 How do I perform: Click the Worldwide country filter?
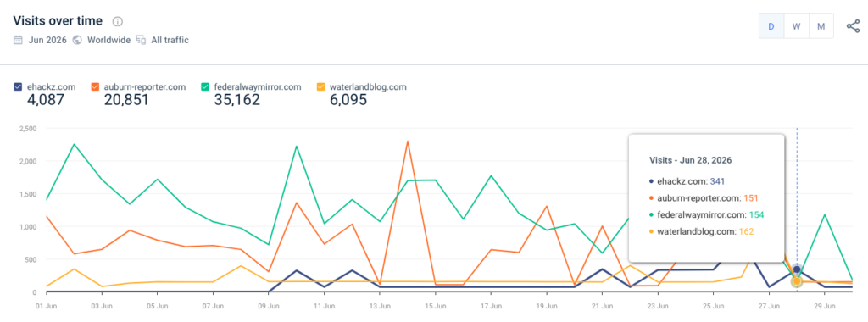pos(109,40)
